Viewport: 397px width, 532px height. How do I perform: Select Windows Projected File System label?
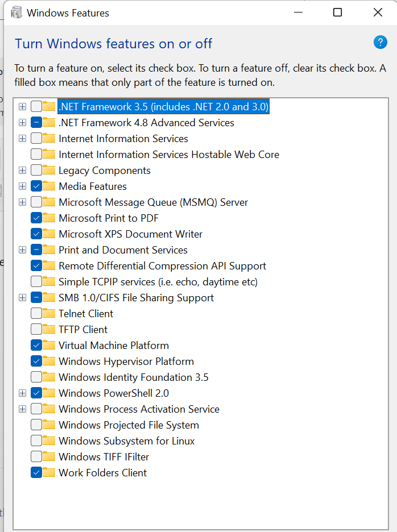point(129,425)
